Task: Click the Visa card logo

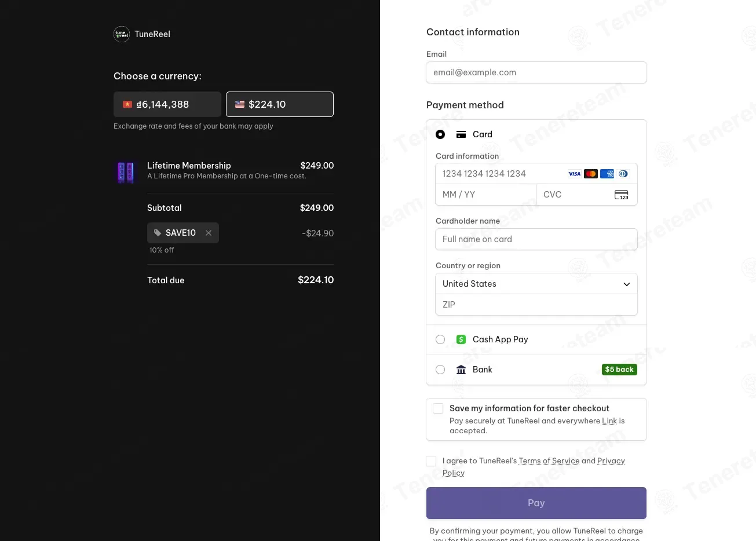Action: [x=575, y=174]
